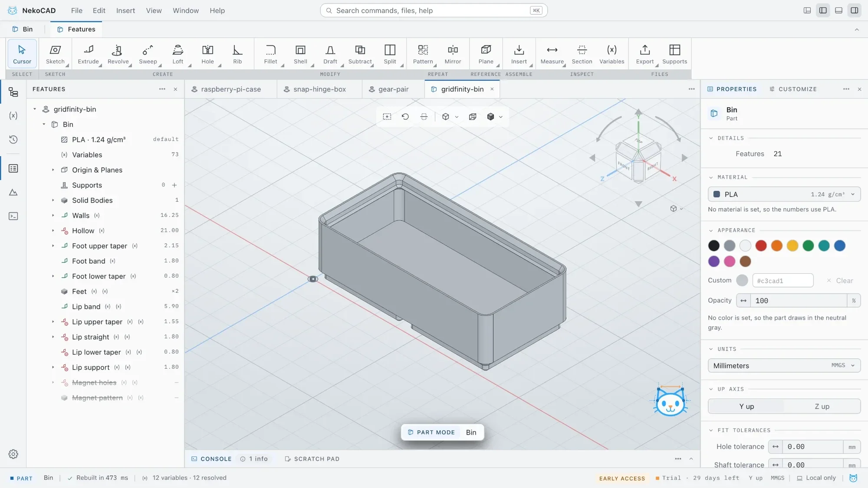Open history icon in left sidebar
Viewport: 868px width, 488px height.
point(13,140)
